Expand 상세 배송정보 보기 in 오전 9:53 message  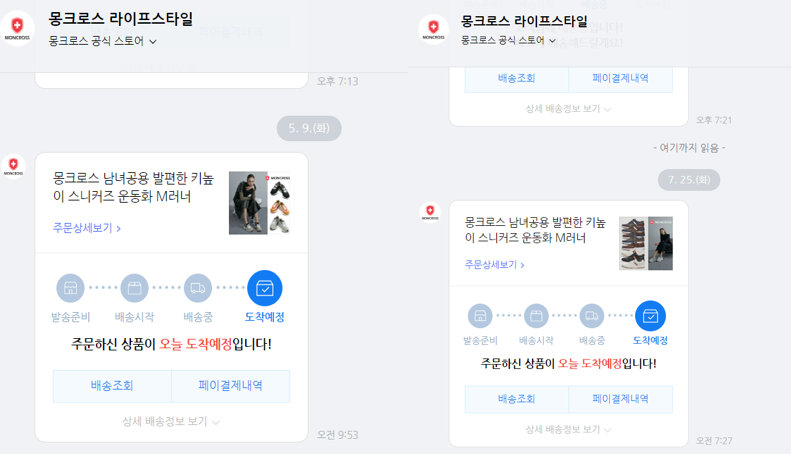tap(171, 422)
